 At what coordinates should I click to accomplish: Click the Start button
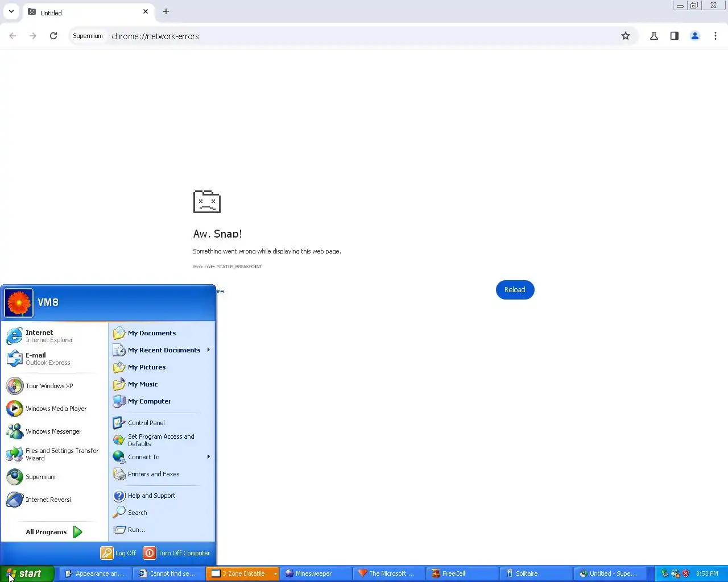[27, 573]
